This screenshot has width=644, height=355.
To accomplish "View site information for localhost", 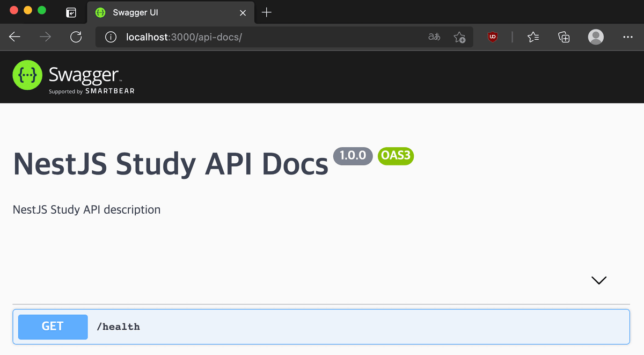I will tap(111, 37).
